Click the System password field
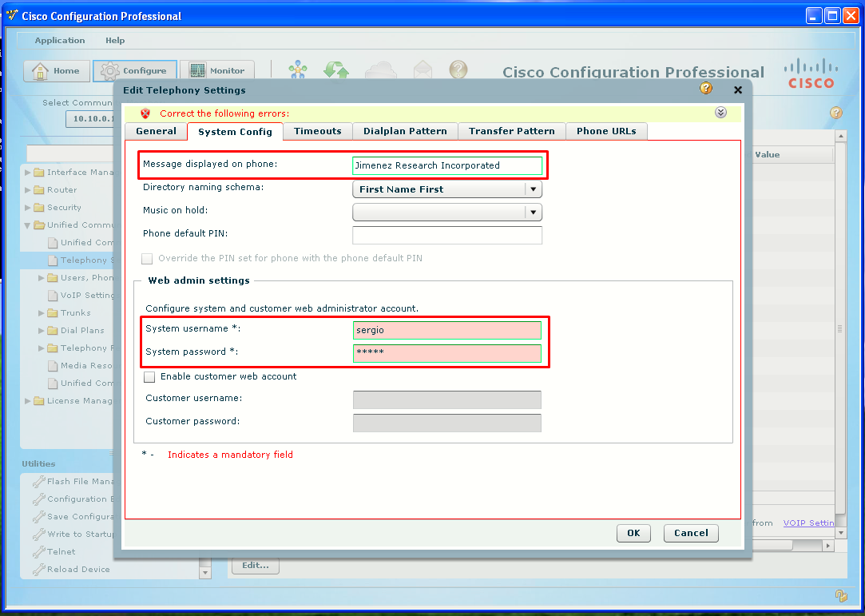Image resolution: width=865 pixels, height=616 pixels. point(447,353)
